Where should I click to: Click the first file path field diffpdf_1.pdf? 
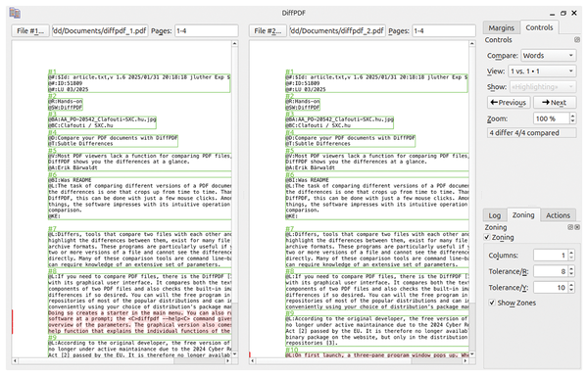pos(100,30)
